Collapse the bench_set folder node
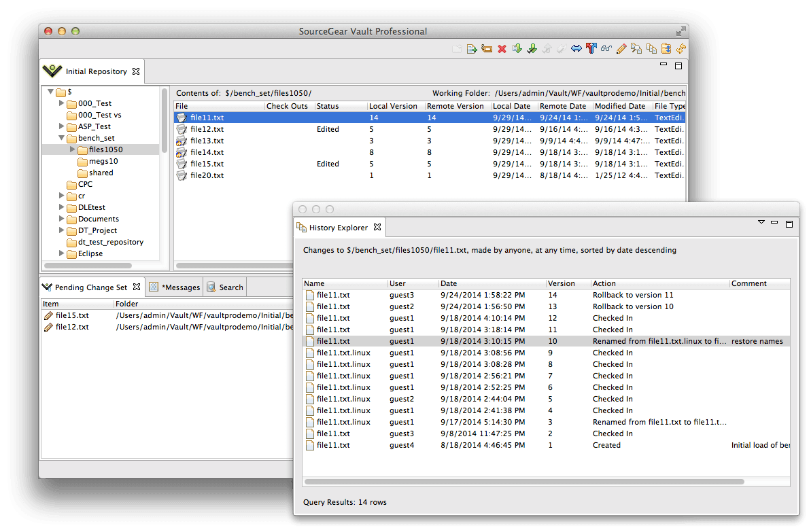This screenshot has height=532, width=809. (x=61, y=138)
